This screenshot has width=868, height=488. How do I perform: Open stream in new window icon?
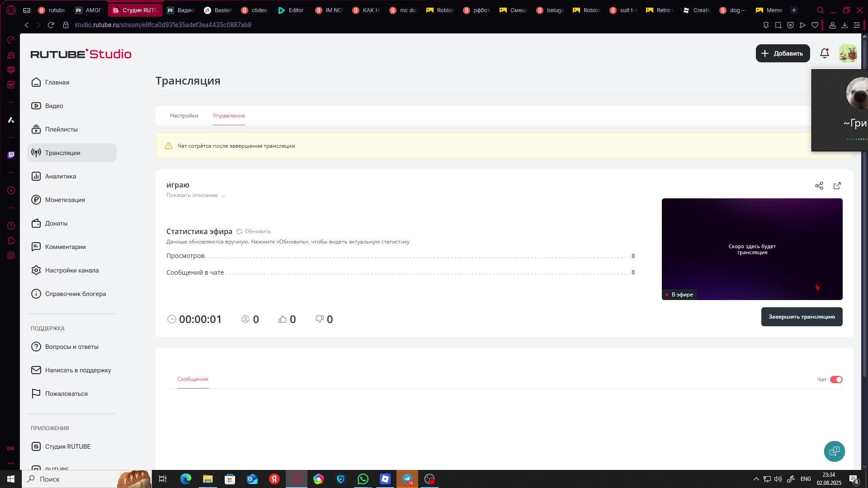pyautogui.click(x=837, y=186)
